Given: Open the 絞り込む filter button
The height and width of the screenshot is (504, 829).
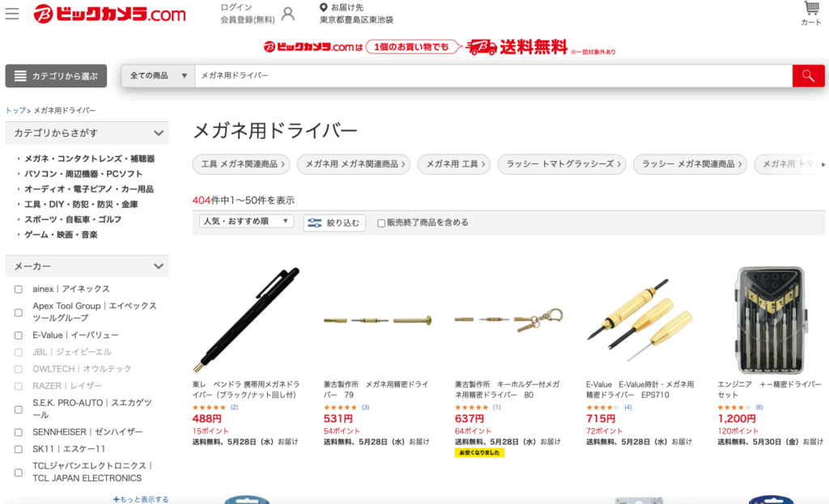Looking at the screenshot, I should (x=334, y=222).
